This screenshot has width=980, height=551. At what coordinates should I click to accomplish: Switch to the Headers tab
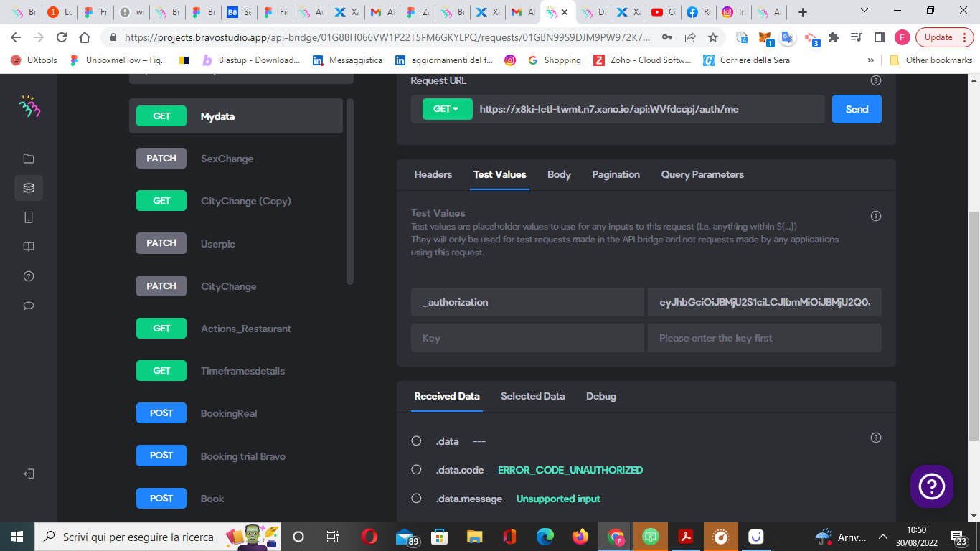point(433,174)
